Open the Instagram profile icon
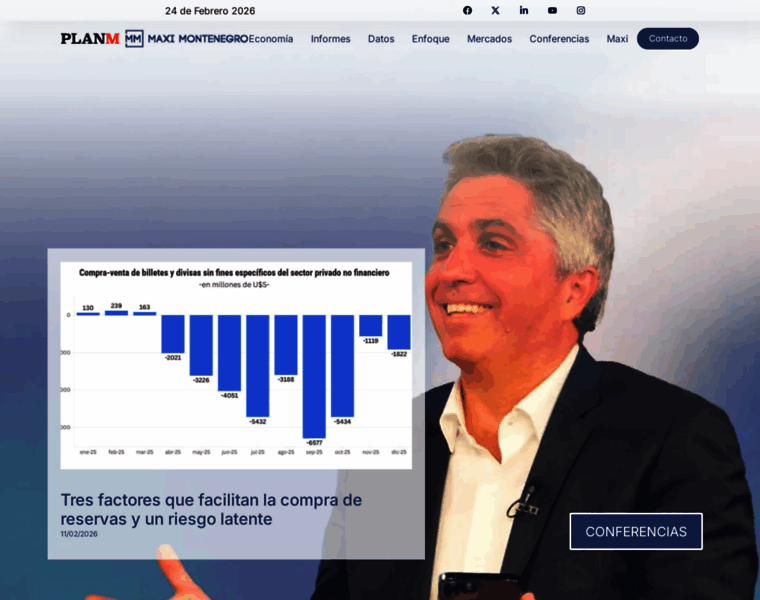This screenshot has width=760, height=600. (581, 10)
